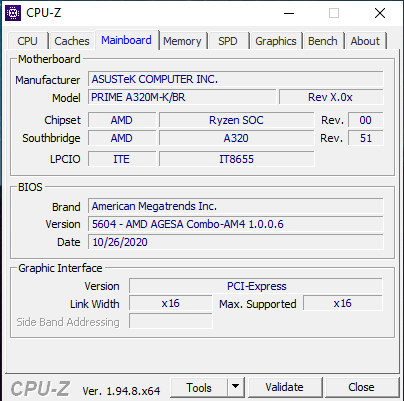Click the Max. Supported x16 value
Screen dimensions: 404x401
pos(343,304)
